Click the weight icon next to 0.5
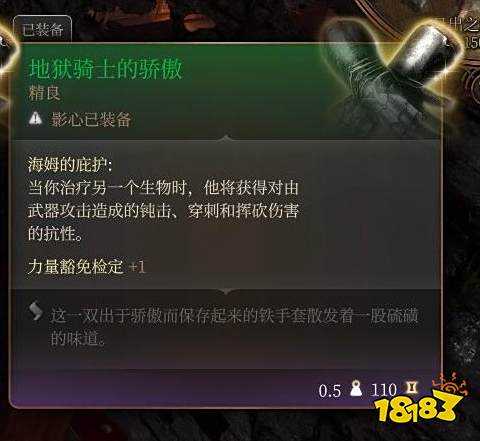 [x=356, y=389]
